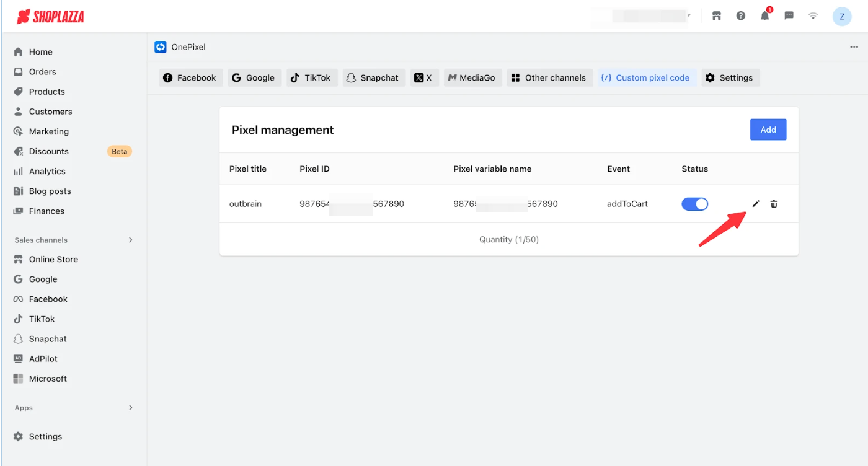Click the storefront icon in top bar
This screenshot has height=466, width=868.
click(717, 16)
